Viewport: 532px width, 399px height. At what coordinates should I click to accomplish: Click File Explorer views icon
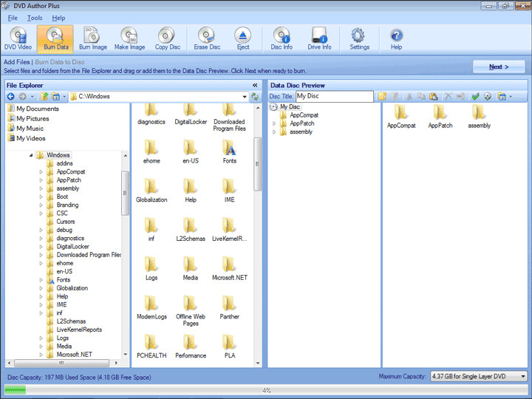(56, 97)
